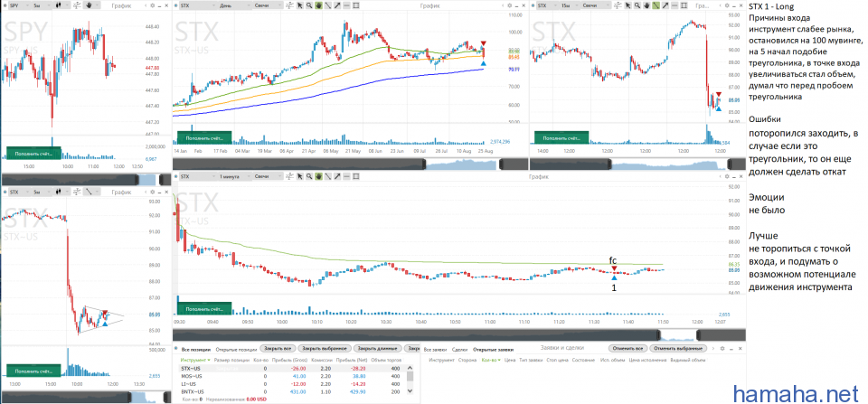
Task: Switch to the Открытые позиции tab
Action: [236, 349]
